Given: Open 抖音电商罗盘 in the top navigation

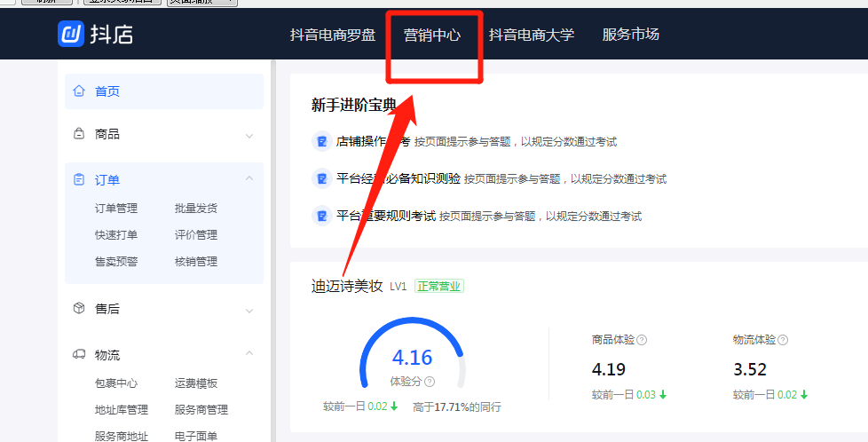Looking at the screenshot, I should coord(333,35).
